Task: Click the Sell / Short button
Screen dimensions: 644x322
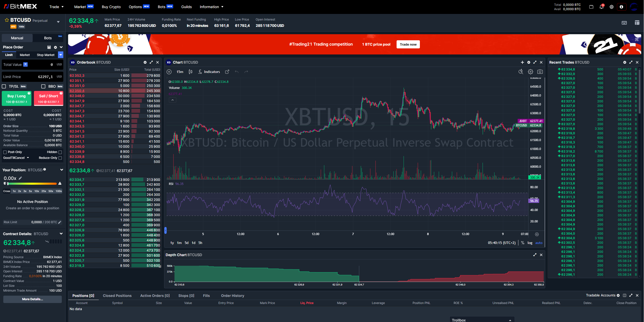Action: pyautogui.click(x=48, y=98)
